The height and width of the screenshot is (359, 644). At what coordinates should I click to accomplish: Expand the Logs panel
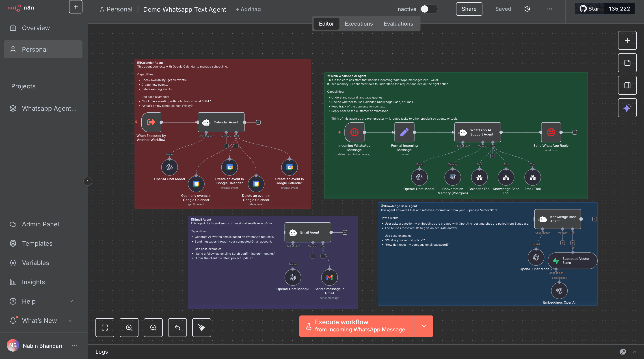click(634, 352)
